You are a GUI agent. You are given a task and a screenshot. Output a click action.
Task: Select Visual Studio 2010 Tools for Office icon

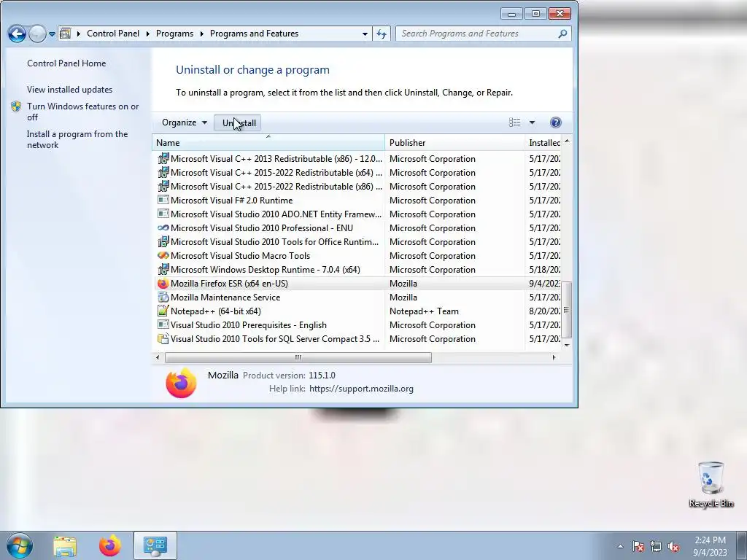coord(163,241)
